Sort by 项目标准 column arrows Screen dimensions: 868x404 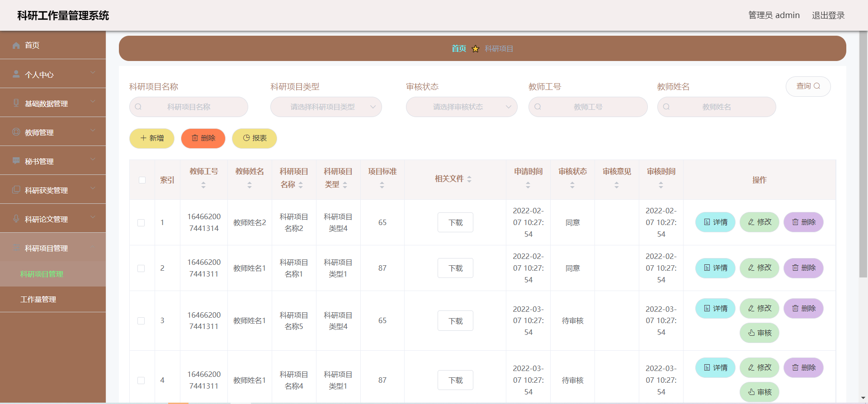[x=382, y=185]
